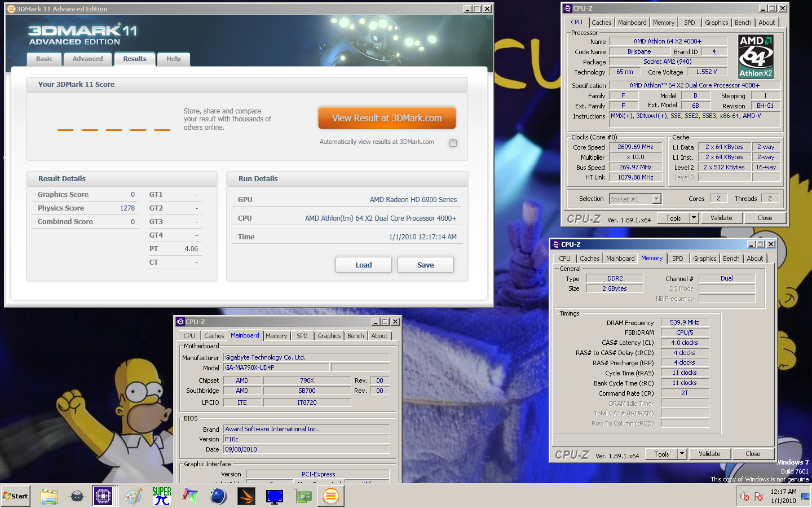Click the memory Type value DDR2

[x=615, y=278]
